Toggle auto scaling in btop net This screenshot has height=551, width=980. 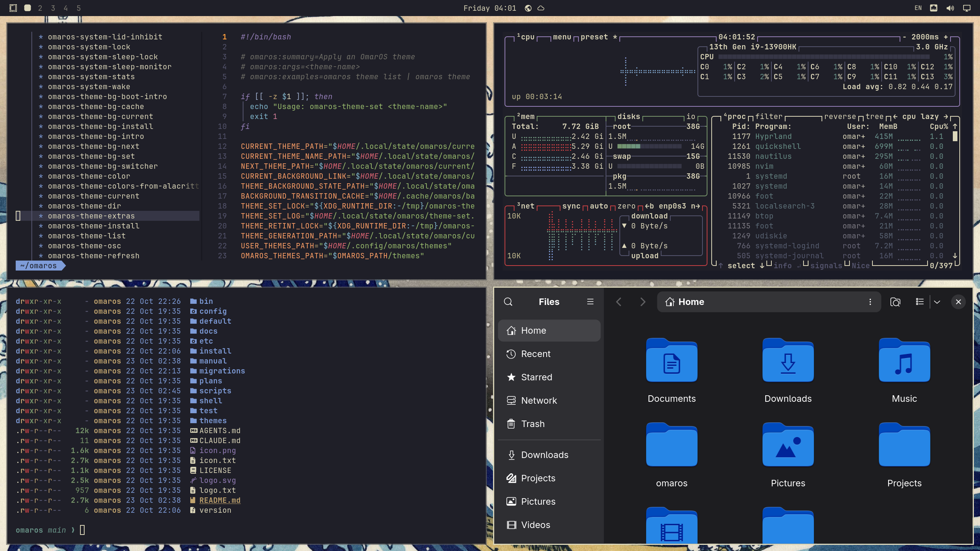pyautogui.click(x=599, y=206)
